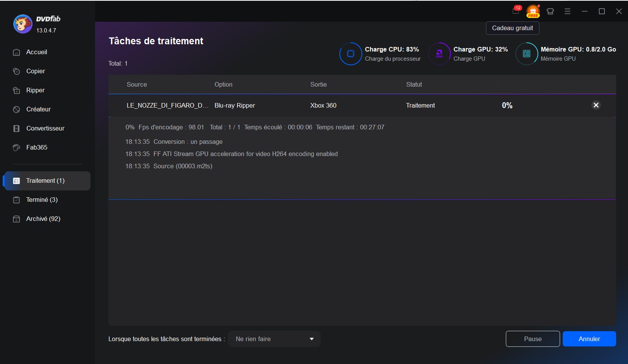The image size is (628, 364).
Task: Click the 0% progress value in the task row
Action: coord(507,106)
